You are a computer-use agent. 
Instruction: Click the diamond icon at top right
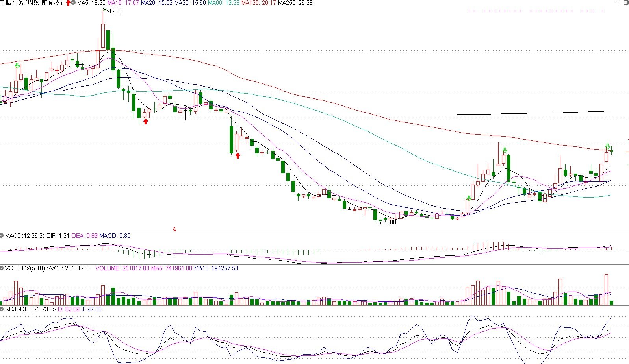point(619,2)
